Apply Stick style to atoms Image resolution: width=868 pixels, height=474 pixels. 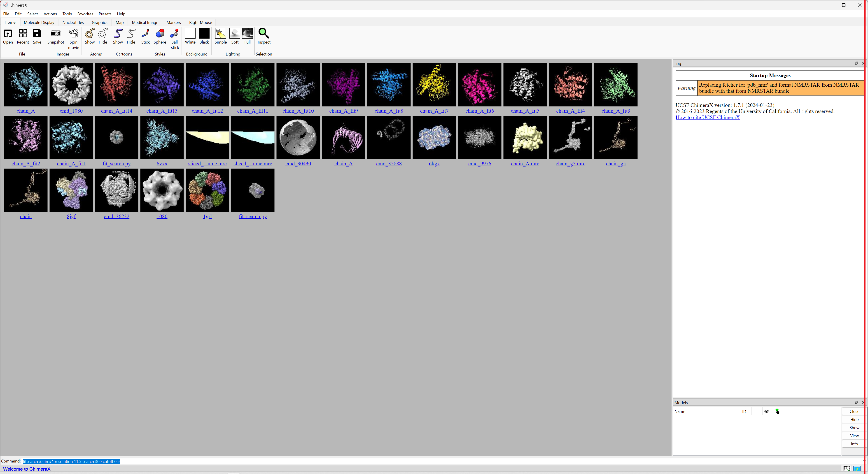pos(145,34)
